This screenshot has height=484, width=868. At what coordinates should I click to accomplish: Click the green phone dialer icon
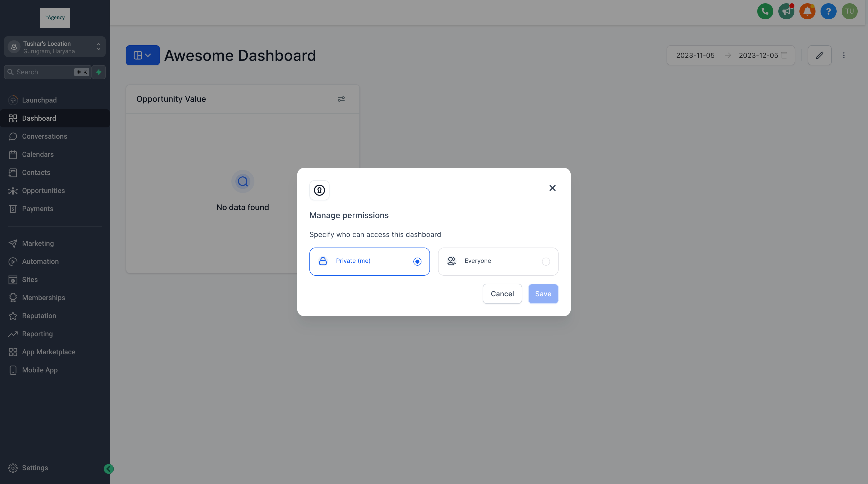(765, 12)
